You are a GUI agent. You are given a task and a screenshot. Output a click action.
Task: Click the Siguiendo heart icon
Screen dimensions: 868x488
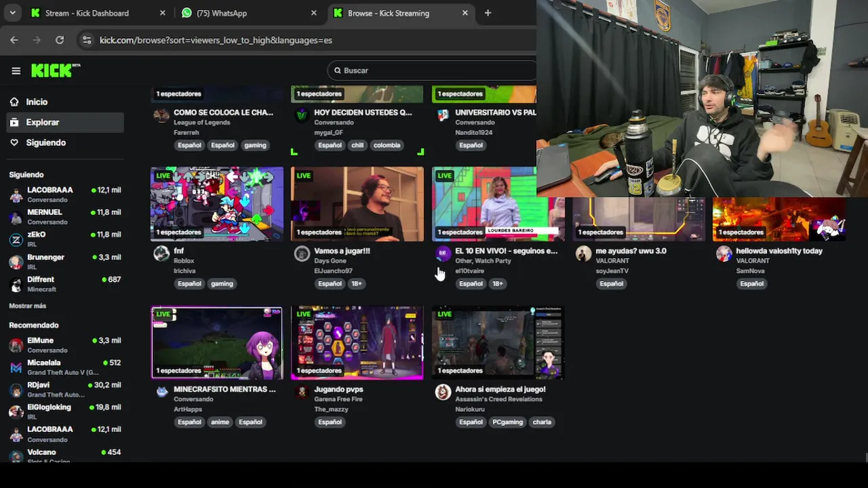point(14,142)
